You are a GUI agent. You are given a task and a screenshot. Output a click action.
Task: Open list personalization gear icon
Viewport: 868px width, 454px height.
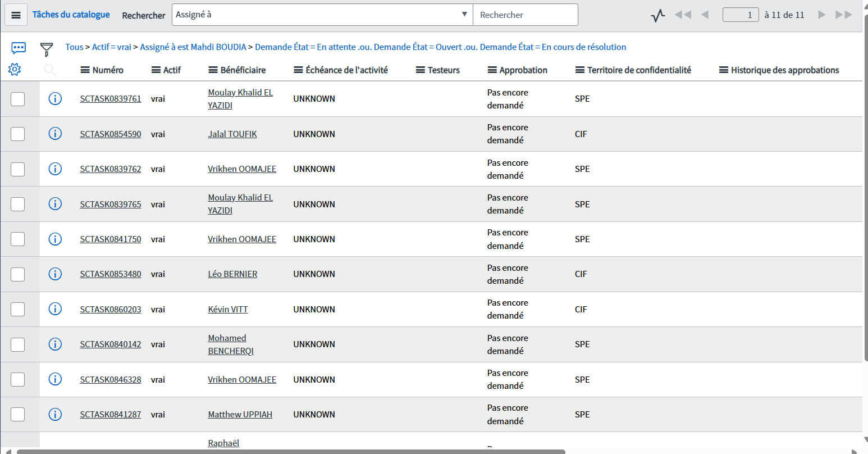coord(15,70)
